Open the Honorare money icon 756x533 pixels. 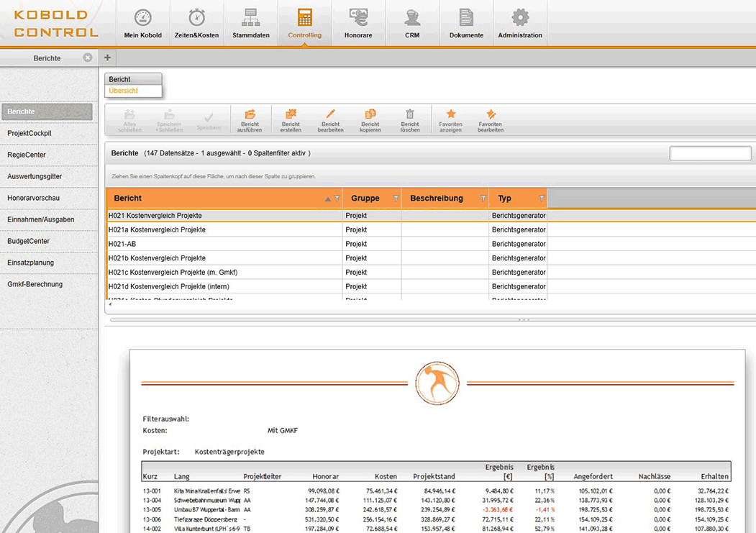click(358, 18)
